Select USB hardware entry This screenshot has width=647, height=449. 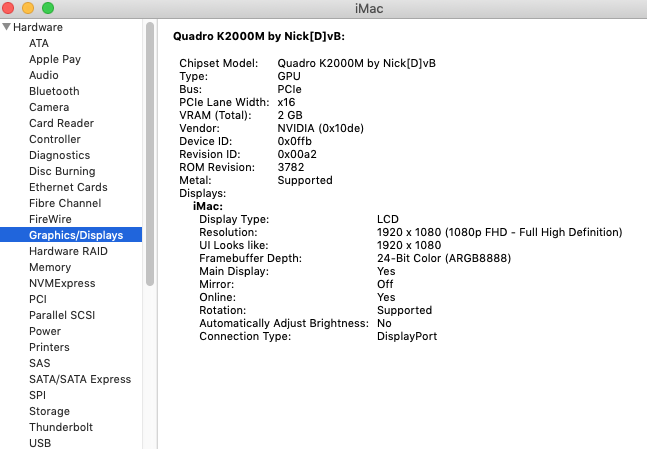[x=40, y=443]
